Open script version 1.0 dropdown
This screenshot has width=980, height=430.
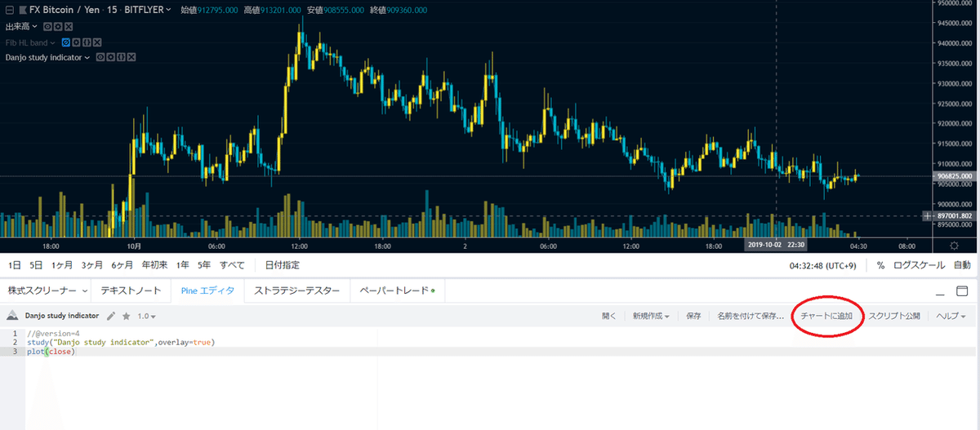click(146, 316)
